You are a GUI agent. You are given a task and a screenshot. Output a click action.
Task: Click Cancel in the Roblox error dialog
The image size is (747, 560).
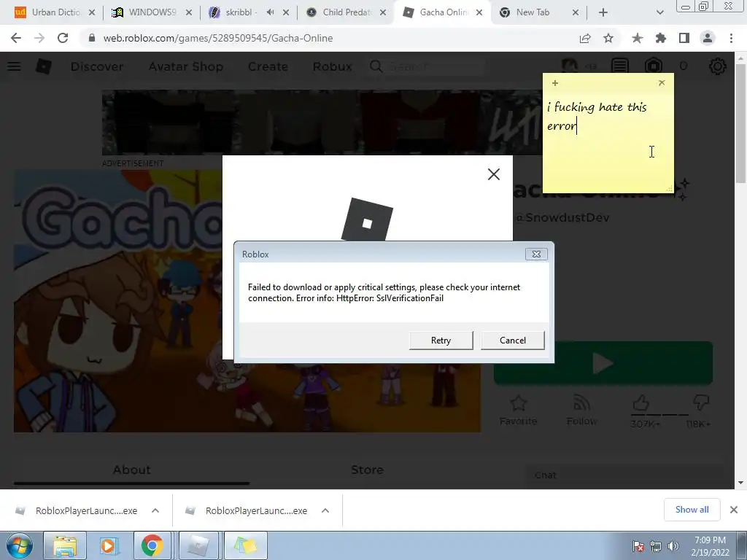(513, 340)
